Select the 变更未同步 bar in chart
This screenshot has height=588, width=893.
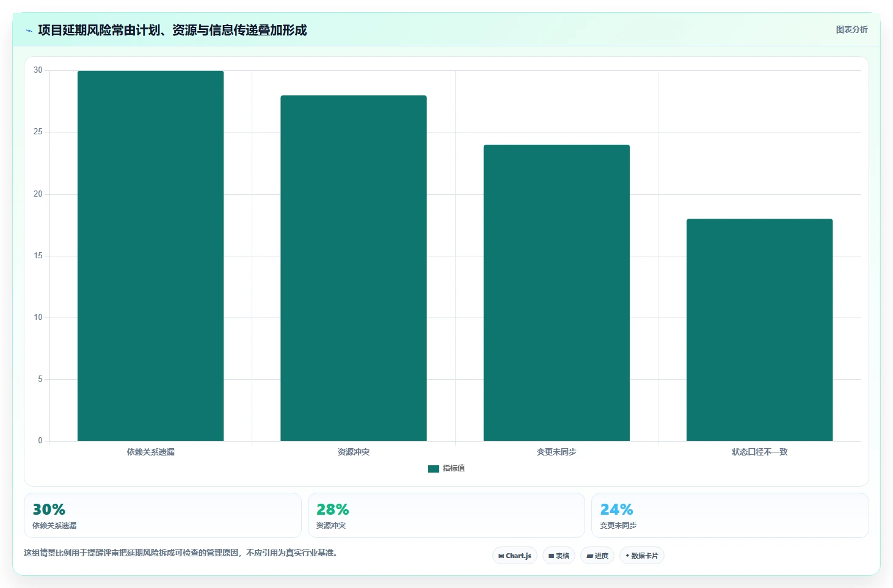556,293
